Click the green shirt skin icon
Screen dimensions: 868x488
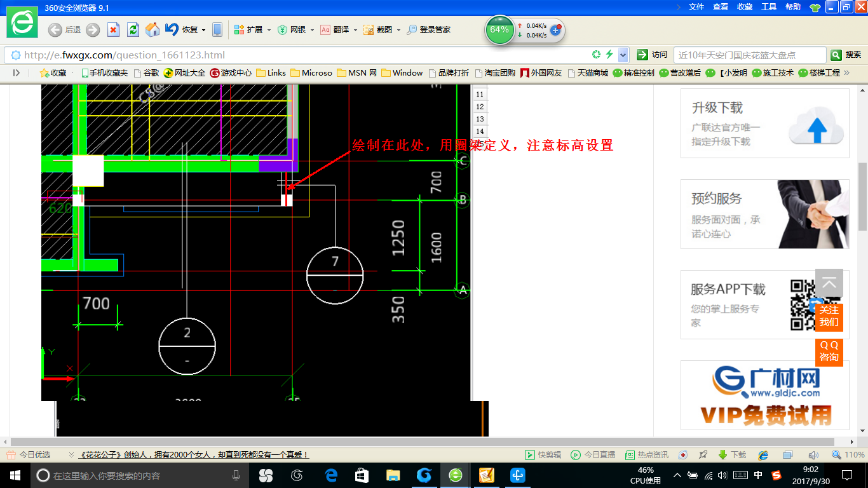coord(815,8)
